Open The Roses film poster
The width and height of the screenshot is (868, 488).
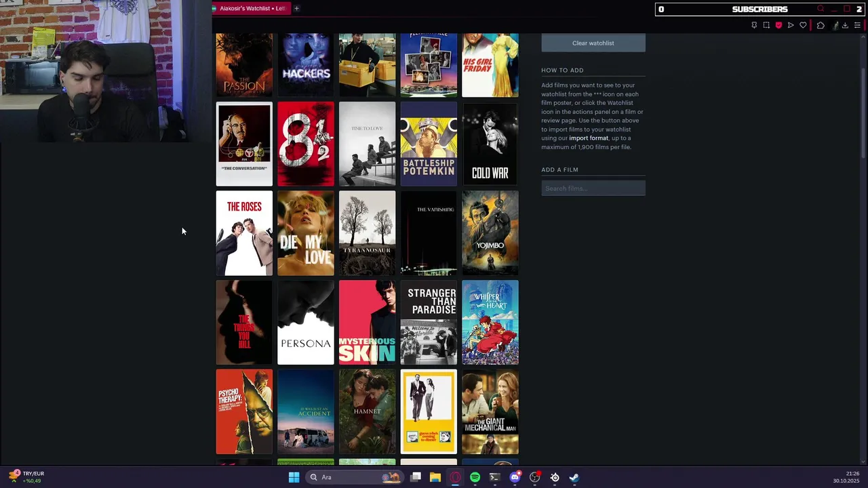coord(244,233)
